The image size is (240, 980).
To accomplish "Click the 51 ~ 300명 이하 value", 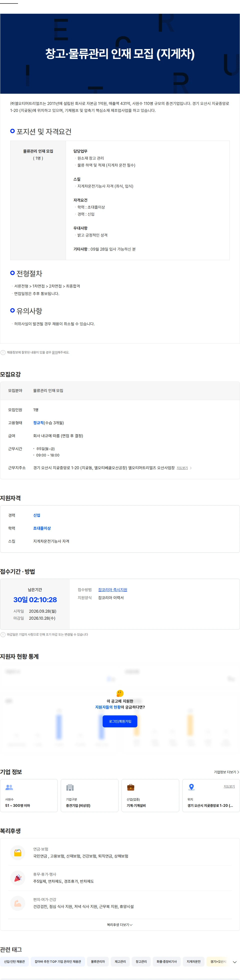I will [x=17, y=805].
